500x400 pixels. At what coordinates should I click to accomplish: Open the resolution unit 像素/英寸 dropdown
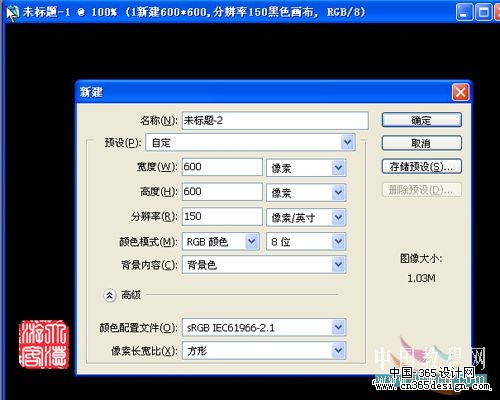click(306, 217)
